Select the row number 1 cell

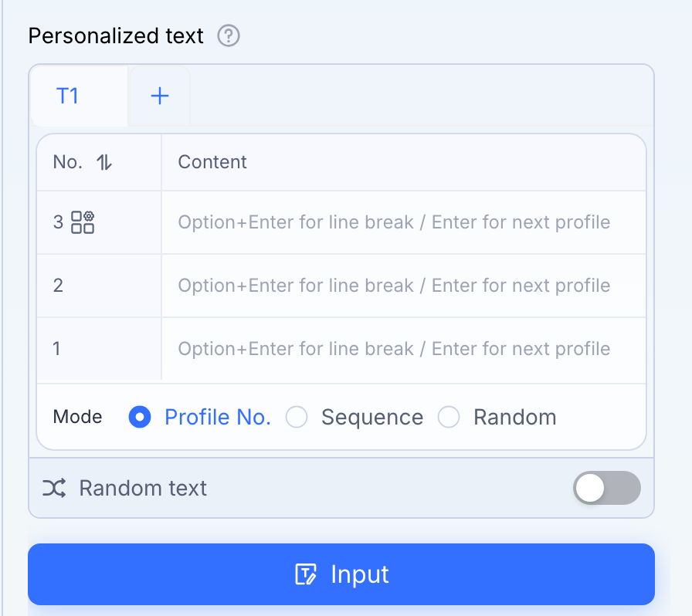(x=99, y=349)
